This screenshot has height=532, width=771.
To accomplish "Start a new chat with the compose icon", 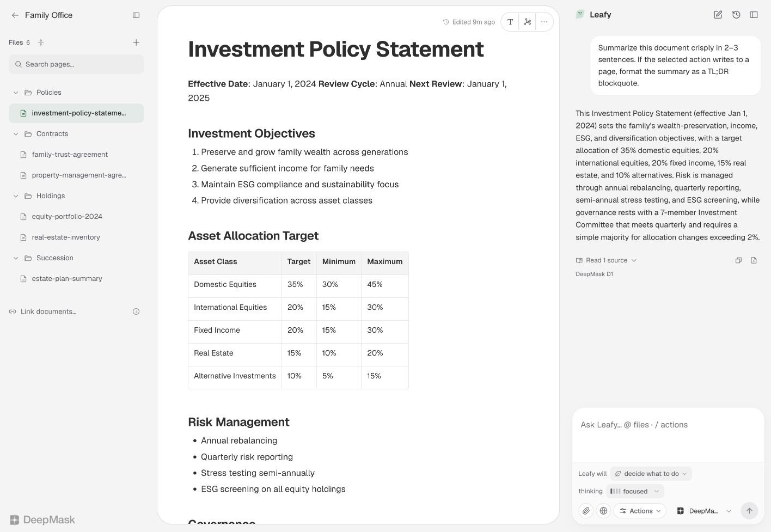I will (718, 15).
